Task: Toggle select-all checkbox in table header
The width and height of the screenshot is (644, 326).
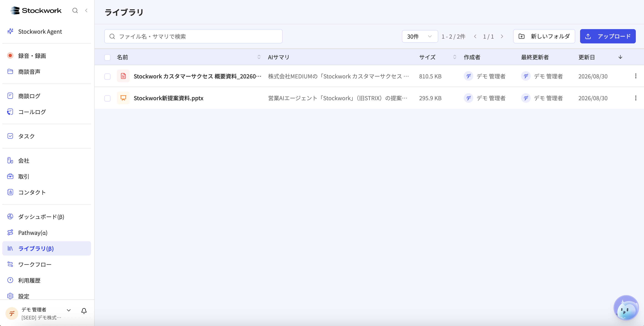Action: 107,58
